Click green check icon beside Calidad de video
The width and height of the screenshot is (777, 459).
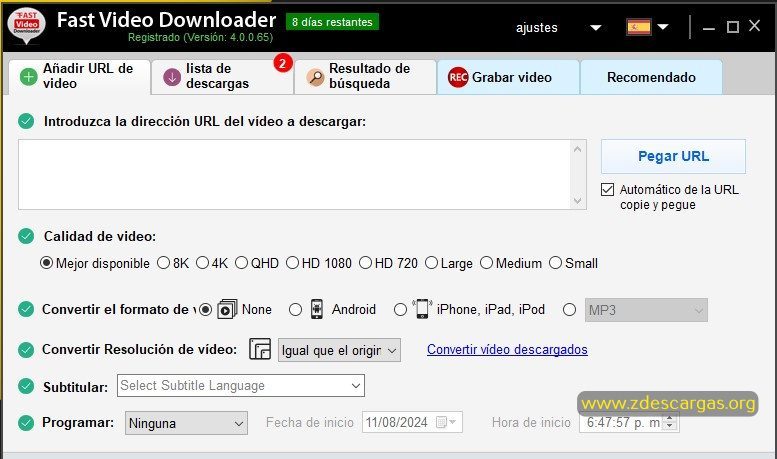tap(26, 236)
